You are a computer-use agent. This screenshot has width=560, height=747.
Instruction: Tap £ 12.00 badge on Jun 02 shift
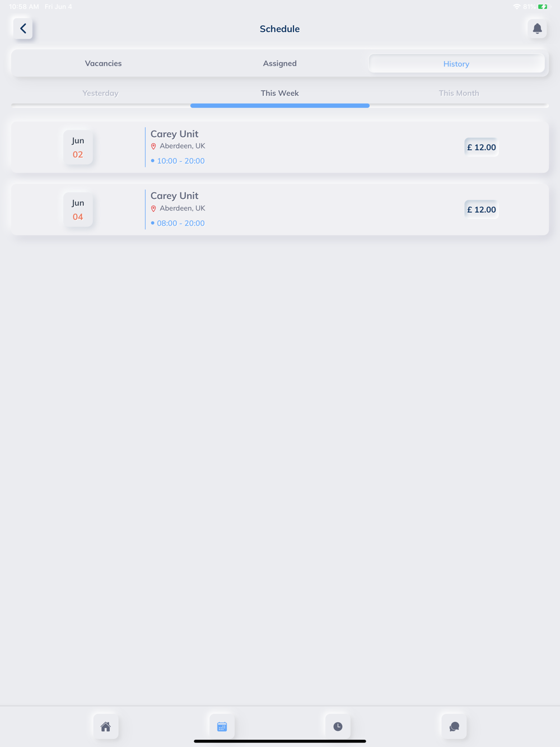(482, 147)
